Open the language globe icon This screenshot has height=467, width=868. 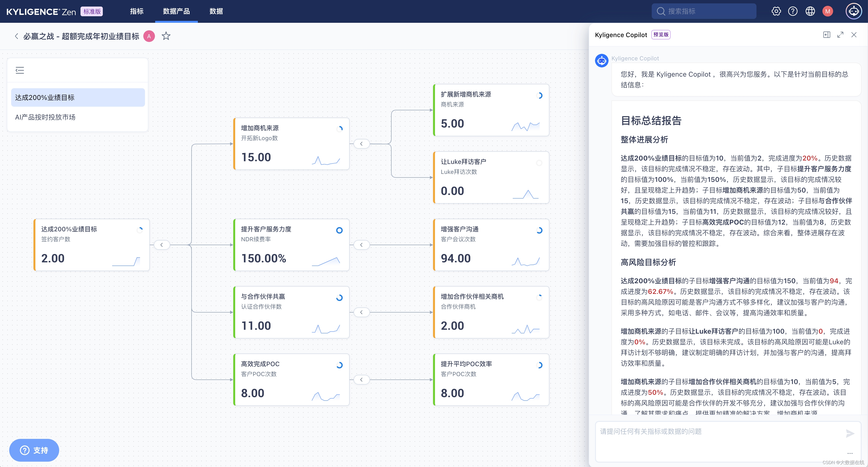click(810, 11)
